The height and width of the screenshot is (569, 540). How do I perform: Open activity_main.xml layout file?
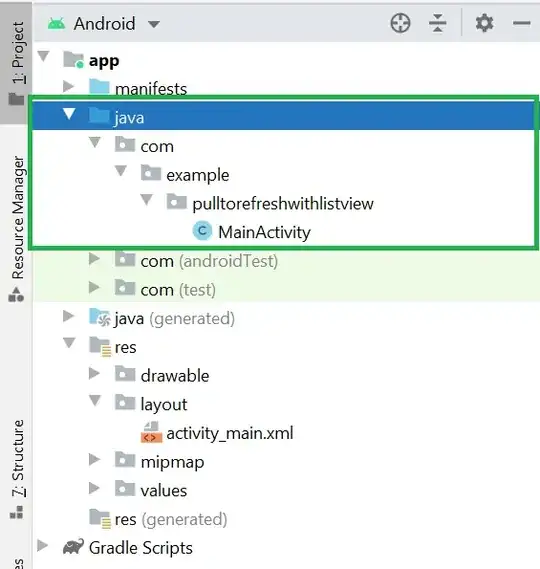[x=229, y=433]
